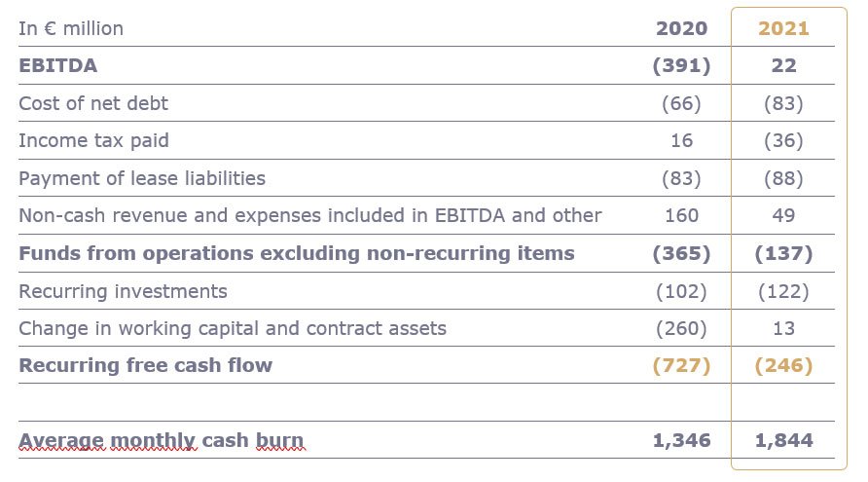Click the EBITDA row label
The image size is (868, 482).
[57, 66]
